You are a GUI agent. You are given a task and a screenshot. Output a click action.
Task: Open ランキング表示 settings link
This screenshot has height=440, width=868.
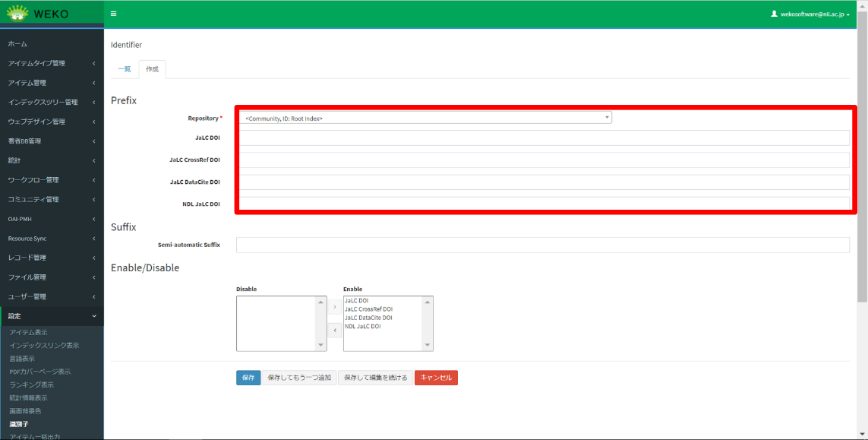click(x=32, y=385)
